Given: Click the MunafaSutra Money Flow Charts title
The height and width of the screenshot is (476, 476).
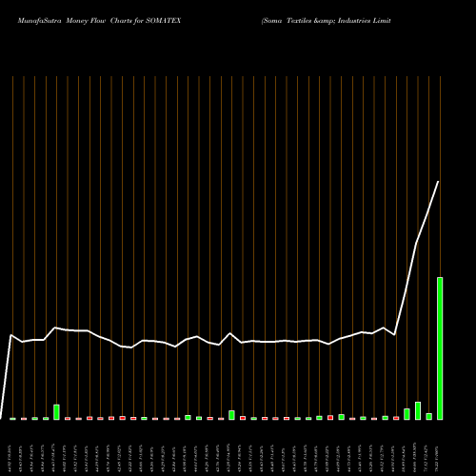Looking at the screenshot, I should pos(99,21).
